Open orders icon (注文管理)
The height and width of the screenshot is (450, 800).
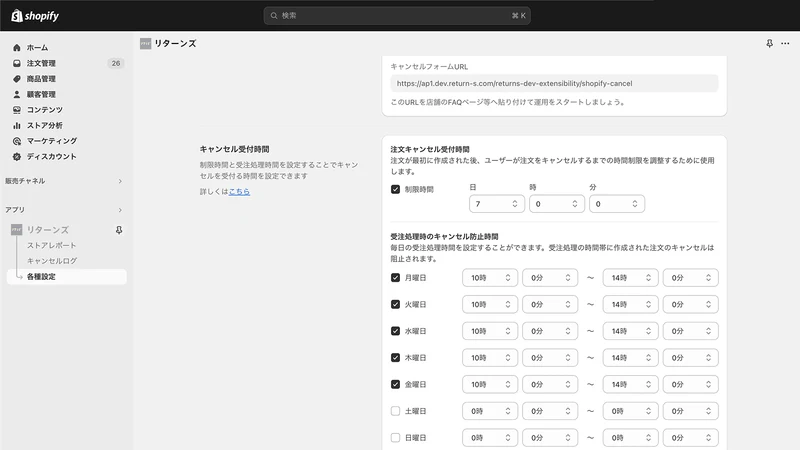coord(17,63)
